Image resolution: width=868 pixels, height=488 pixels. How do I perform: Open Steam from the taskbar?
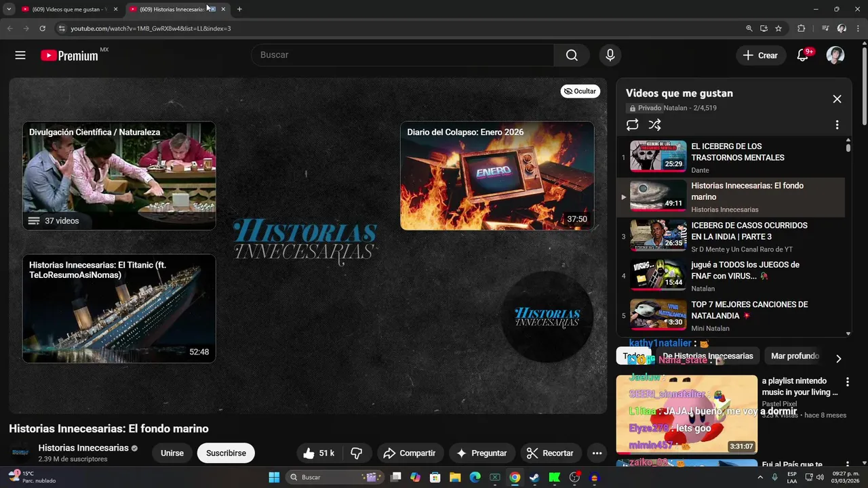[534, 477]
